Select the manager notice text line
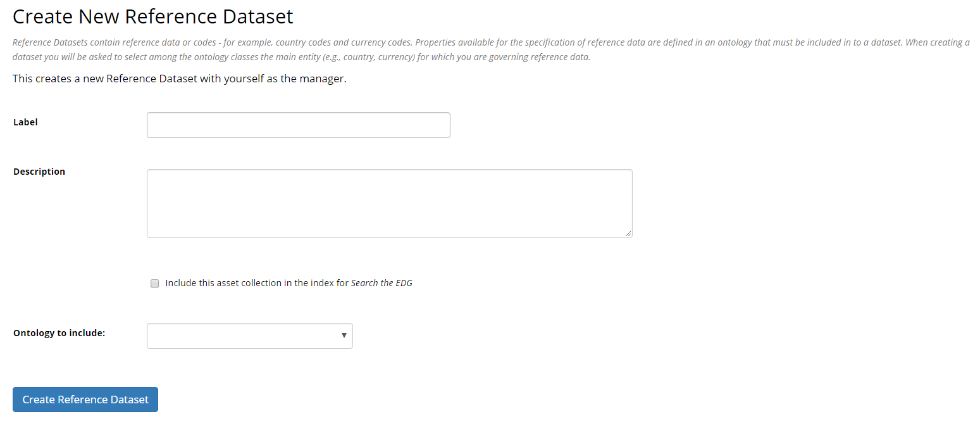The height and width of the screenshot is (428, 980). (178, 79)
